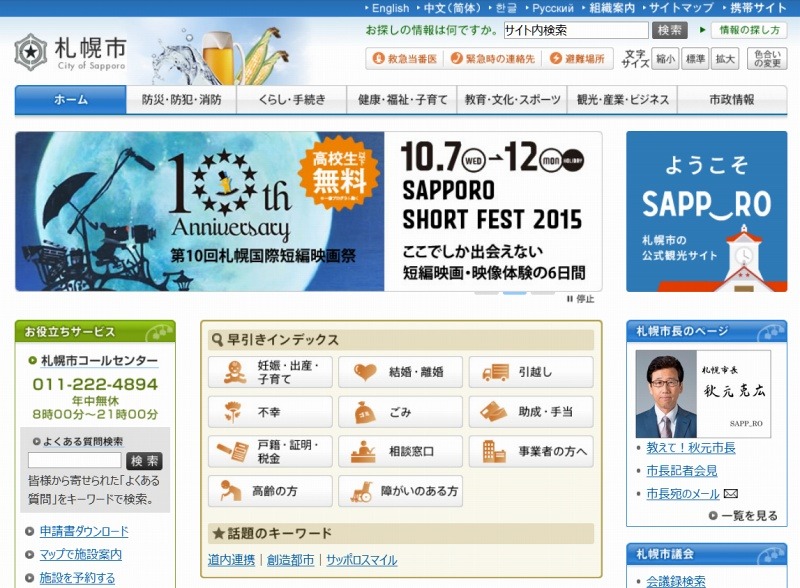800x588 pixels.
Task: Go to the ホーム tab
Action: [70, 100]
